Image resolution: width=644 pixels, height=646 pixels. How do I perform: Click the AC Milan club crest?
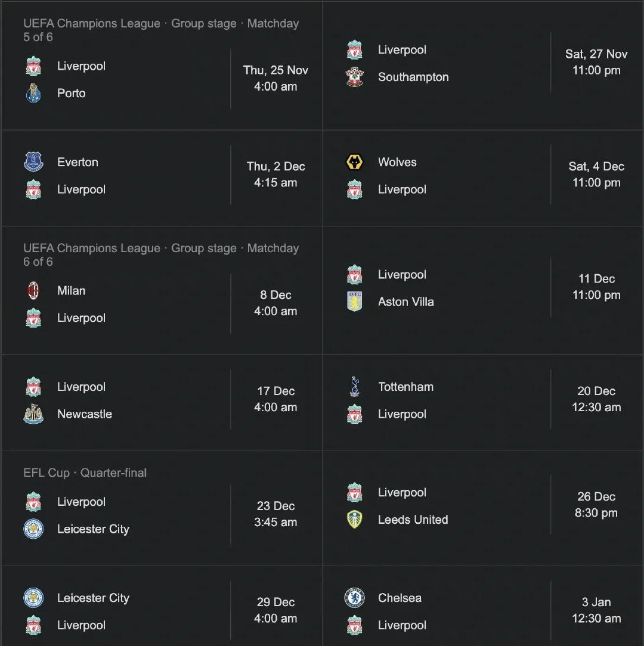click(x=33, y=290)
